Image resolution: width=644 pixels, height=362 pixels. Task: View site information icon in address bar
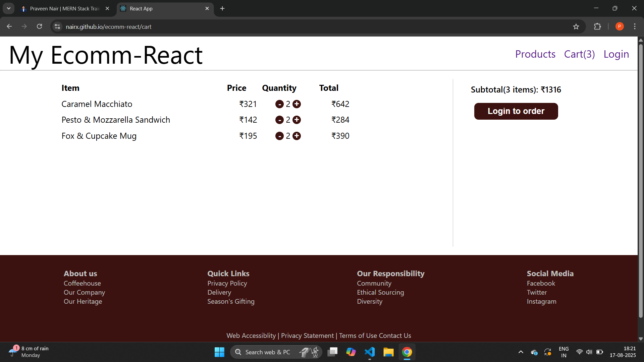57,26
